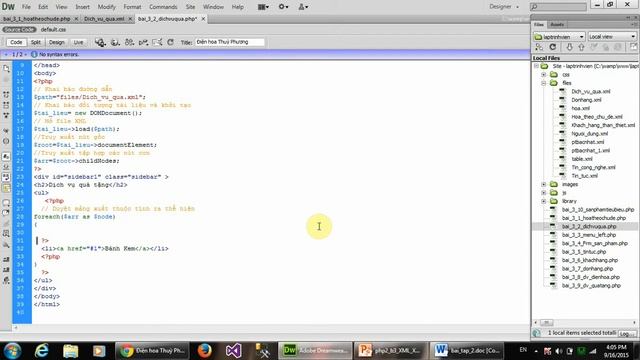Viewport: 640px width, 360px height.
Task: Open the Designer workspace switcher
Action: click(504, 7)
